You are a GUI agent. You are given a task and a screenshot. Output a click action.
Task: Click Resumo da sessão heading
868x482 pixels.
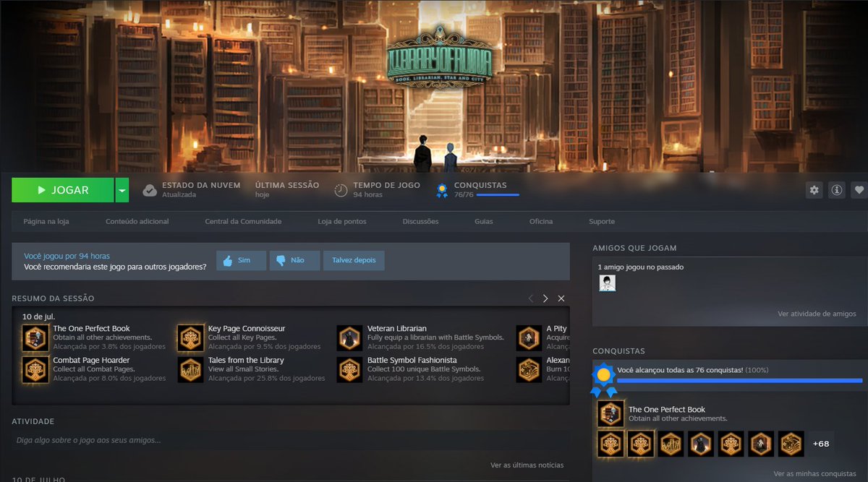pyautogui.click(x=53, y=298)
